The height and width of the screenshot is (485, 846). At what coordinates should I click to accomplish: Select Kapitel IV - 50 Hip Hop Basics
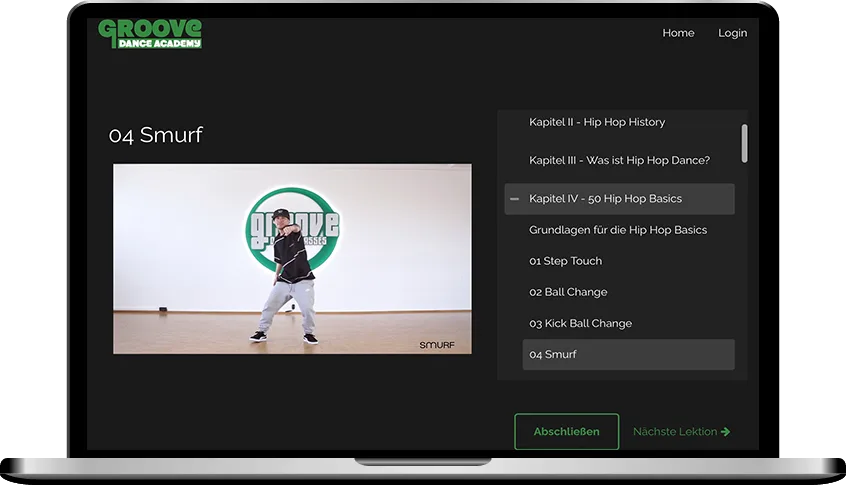pyautogui.click(x=619, y=199)
